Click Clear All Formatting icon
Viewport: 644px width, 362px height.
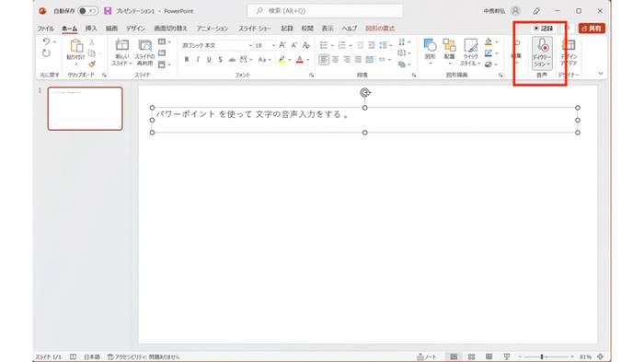[x=306, y=45]
